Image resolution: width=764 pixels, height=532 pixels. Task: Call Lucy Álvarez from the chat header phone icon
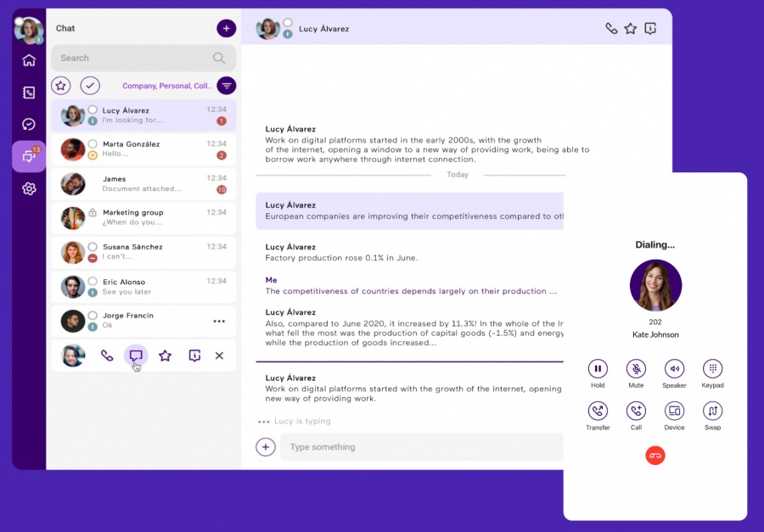click(611, 28)
